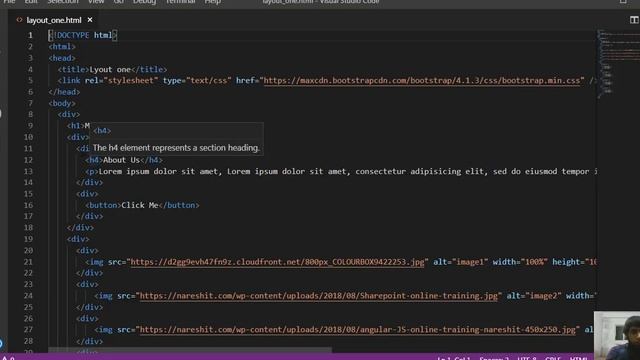
Task: Click the closing head tag
Action: 64,92
